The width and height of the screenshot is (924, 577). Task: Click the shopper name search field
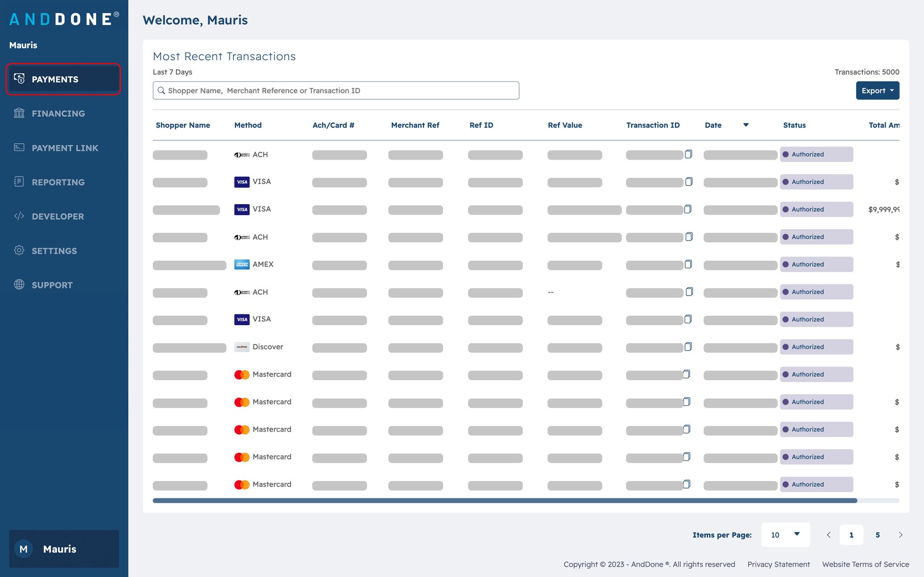coord(335,90)
